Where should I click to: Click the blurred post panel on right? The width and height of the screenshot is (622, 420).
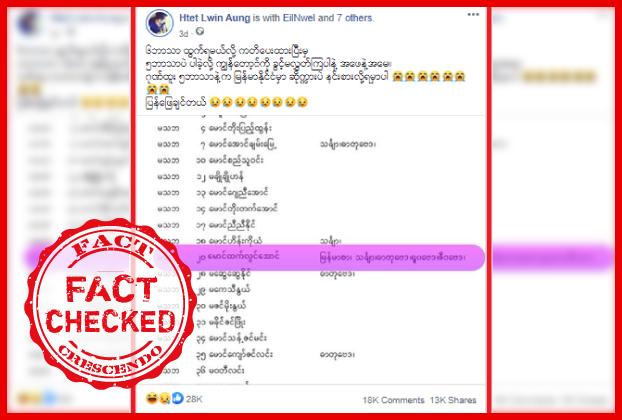[x=553, y=210]
